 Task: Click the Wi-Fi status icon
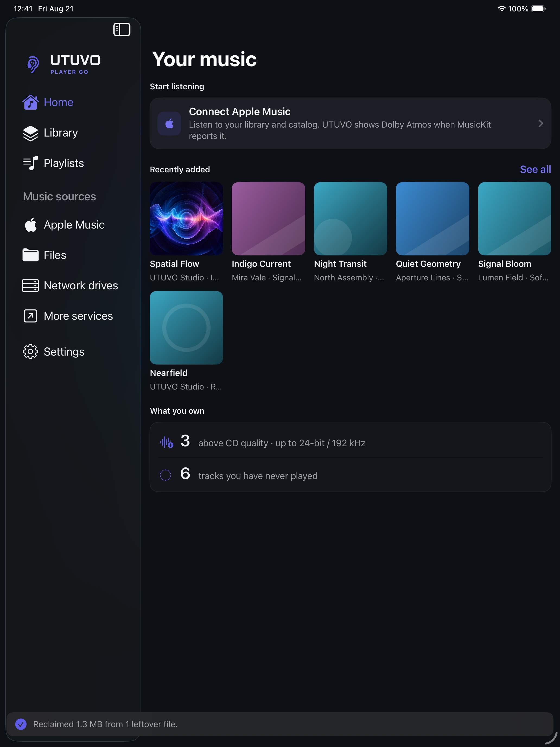(502, 9)
